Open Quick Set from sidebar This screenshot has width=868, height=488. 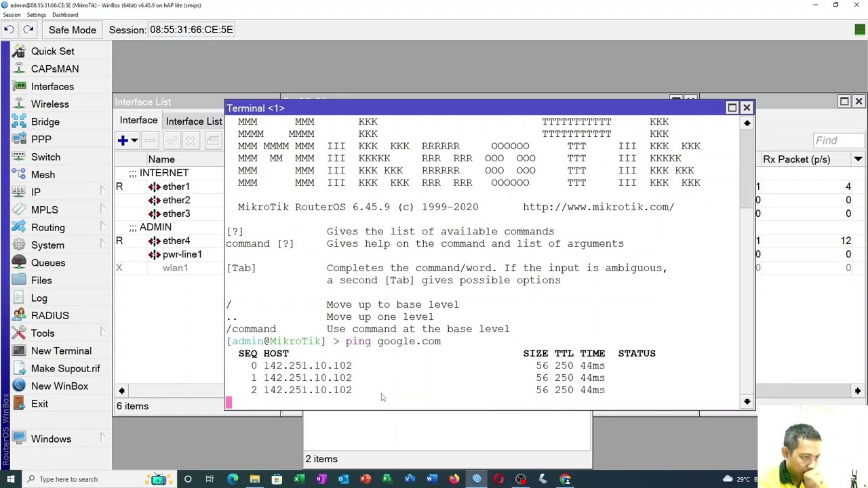point(53,52)
